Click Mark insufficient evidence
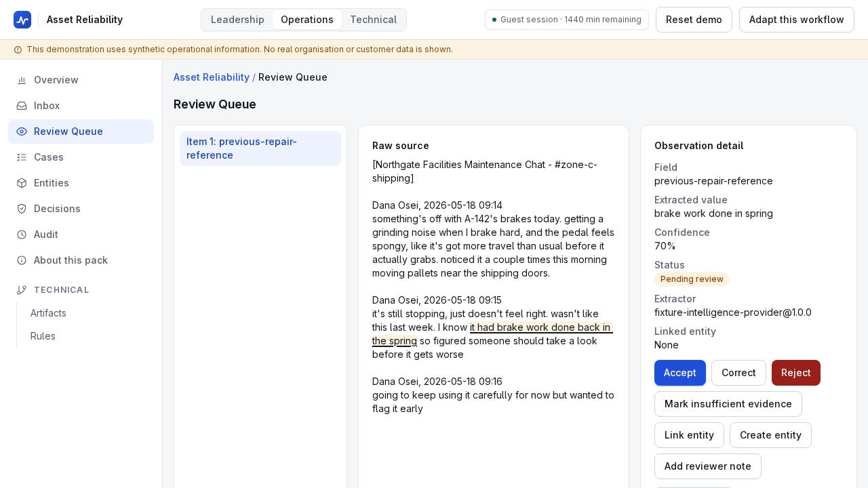This screenshot has width=868, height=488. (728, 404)
